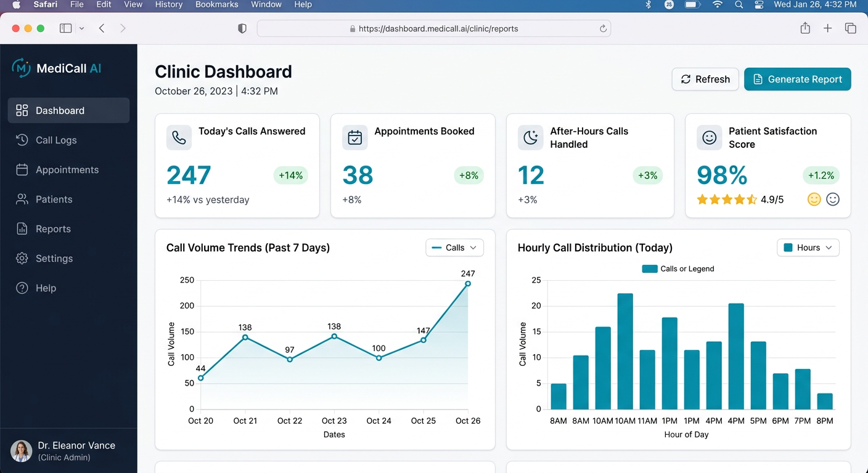The image size is (868, 473).
Task: Click the phone icon on Today's Calls card
Action: click(x=179, y=137)
